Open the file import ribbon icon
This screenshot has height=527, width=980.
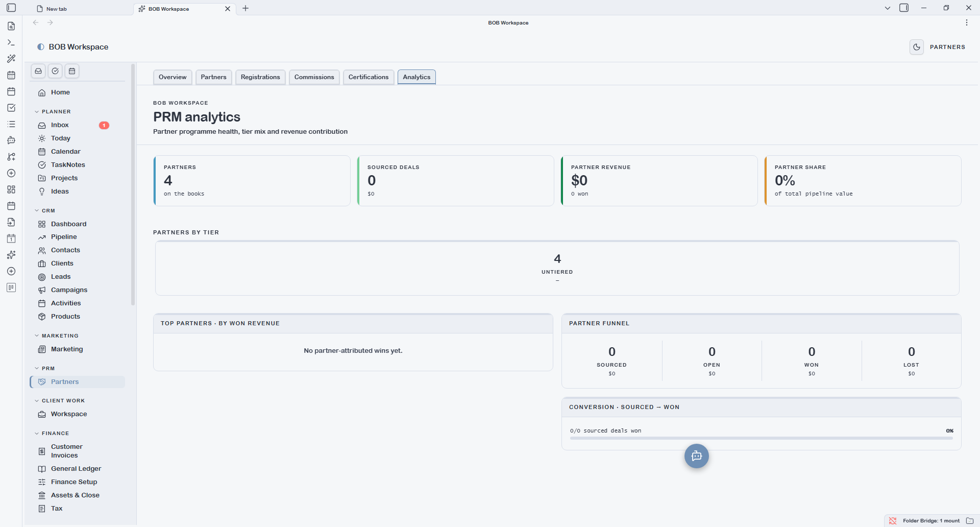(x=11, y=222)
